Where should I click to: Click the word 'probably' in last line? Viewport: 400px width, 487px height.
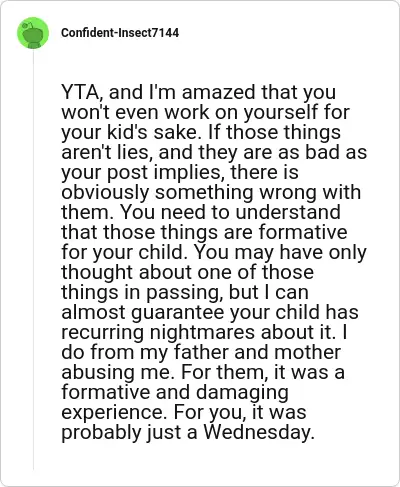tap(101, 433)
